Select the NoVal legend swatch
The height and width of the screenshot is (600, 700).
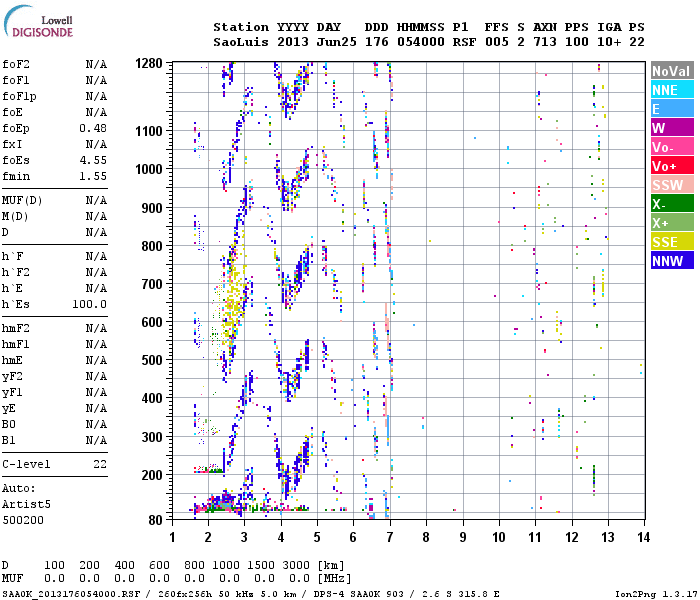pos(672,71)
